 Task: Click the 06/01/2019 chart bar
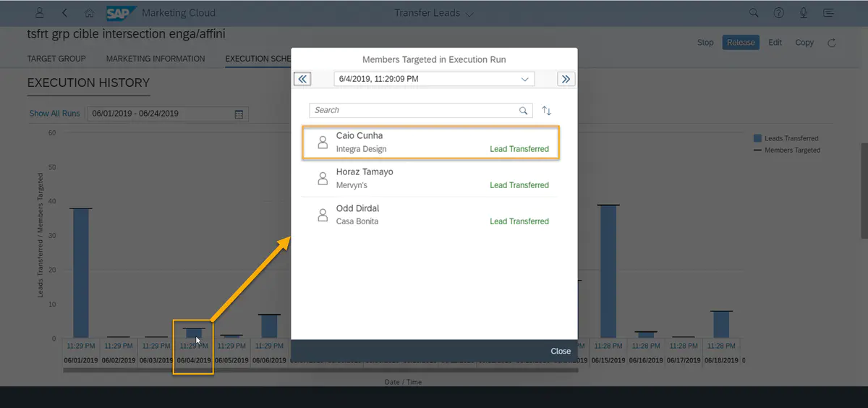[81, 273]
